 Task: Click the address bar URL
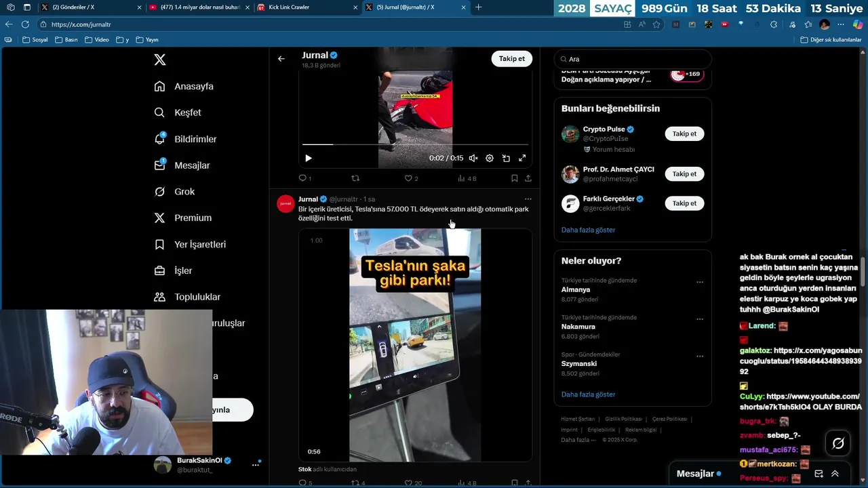(81, 24)
